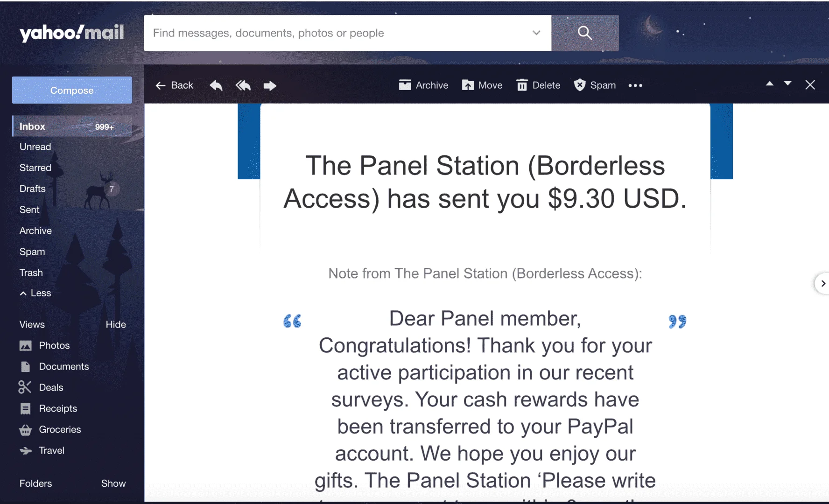The image size is (829, 504).
Task: Reply all using the double-arrow icon
Action: pos(243,85)
